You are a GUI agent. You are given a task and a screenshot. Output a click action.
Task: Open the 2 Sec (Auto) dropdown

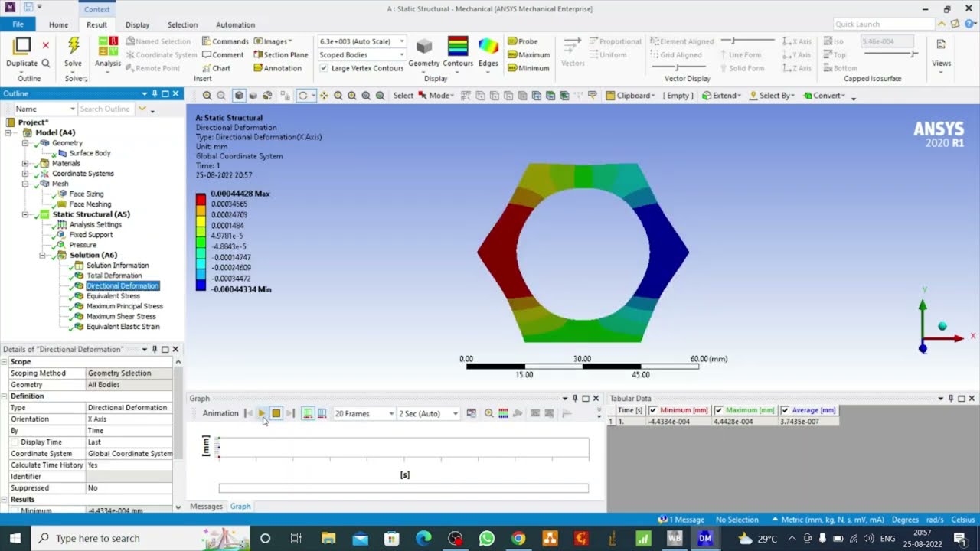428,413
